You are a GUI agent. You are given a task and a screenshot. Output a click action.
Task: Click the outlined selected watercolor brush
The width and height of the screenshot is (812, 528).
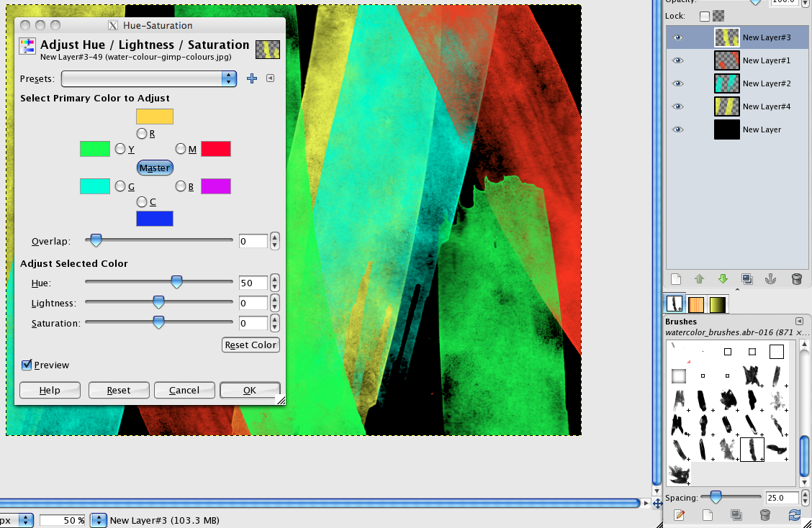(752, 450)
